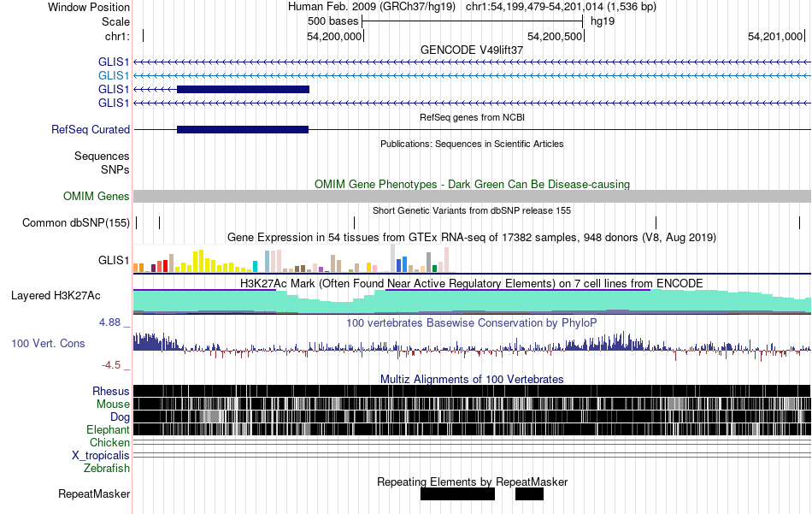This screenshot has width=812, height=514.
Task: Click the RefSeq Curated track label
Action: (x=91, y=129)
